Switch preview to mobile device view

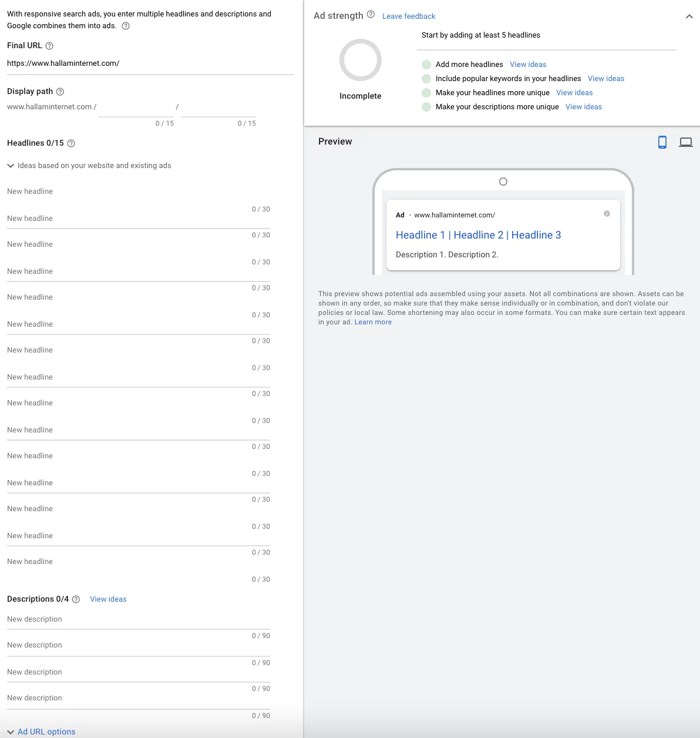pos(662,142)
